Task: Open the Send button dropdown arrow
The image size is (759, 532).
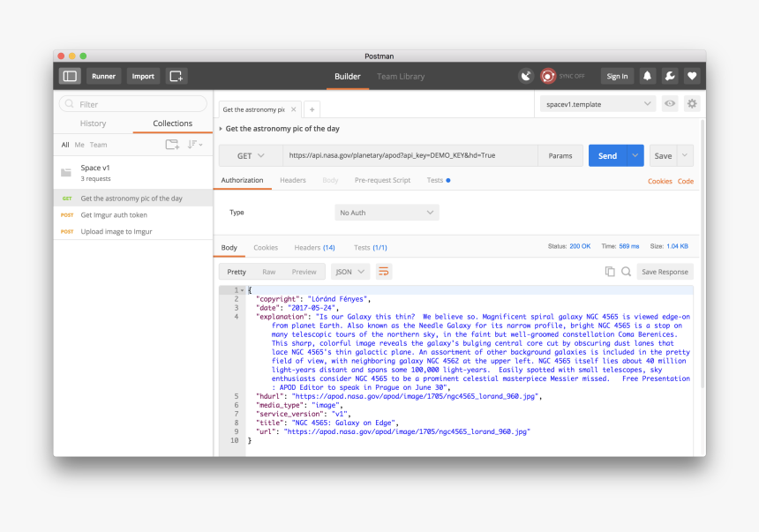Action: click(x=635, y=155)
